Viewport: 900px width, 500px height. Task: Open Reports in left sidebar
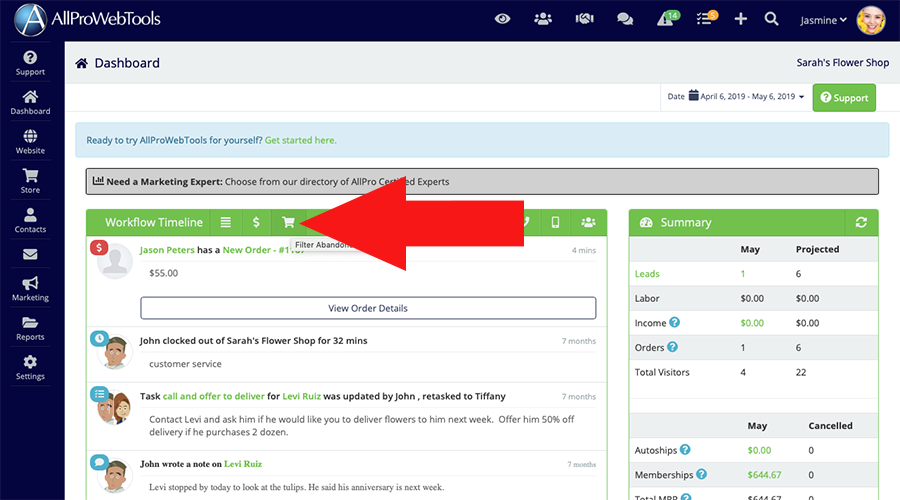point(30,328)
